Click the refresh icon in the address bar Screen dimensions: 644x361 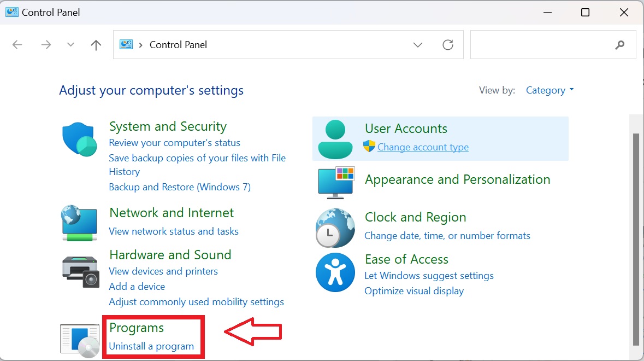pos(448,45)
